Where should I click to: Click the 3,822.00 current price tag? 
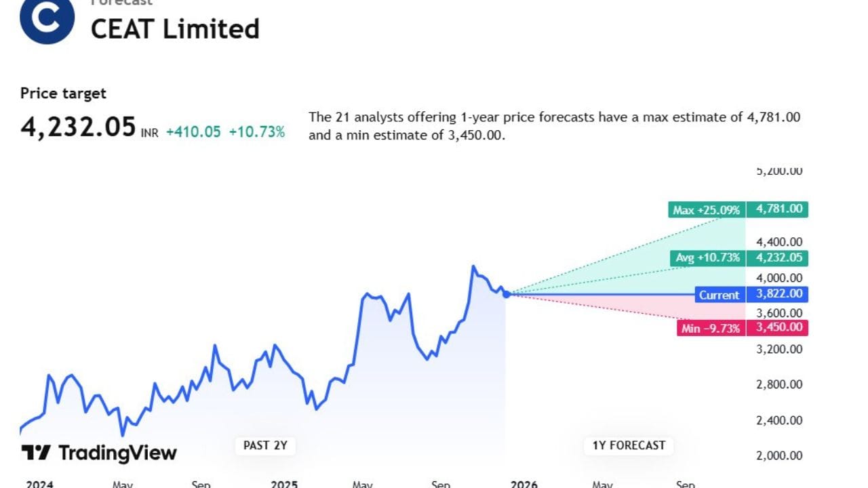point(777,294)
